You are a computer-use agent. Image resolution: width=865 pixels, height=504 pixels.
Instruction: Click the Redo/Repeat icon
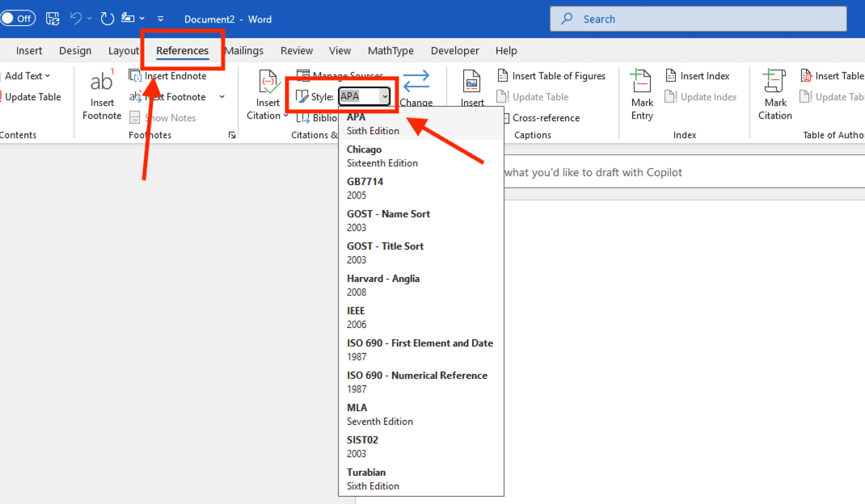[107, 19]
